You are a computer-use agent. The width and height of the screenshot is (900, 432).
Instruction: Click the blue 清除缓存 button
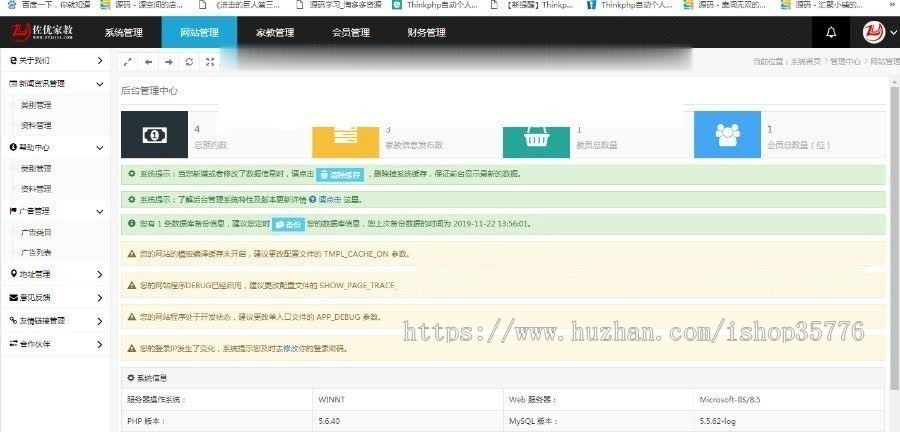pos(340,174)
